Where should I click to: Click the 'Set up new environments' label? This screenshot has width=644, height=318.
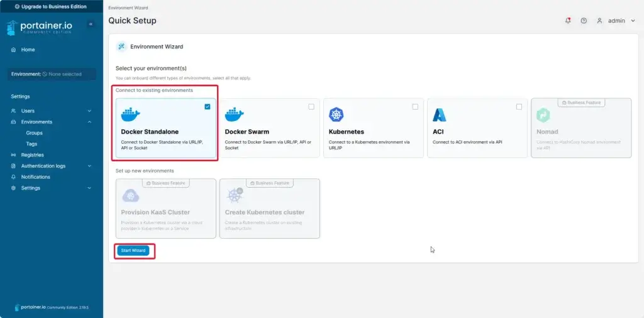(x=145, y=171)
